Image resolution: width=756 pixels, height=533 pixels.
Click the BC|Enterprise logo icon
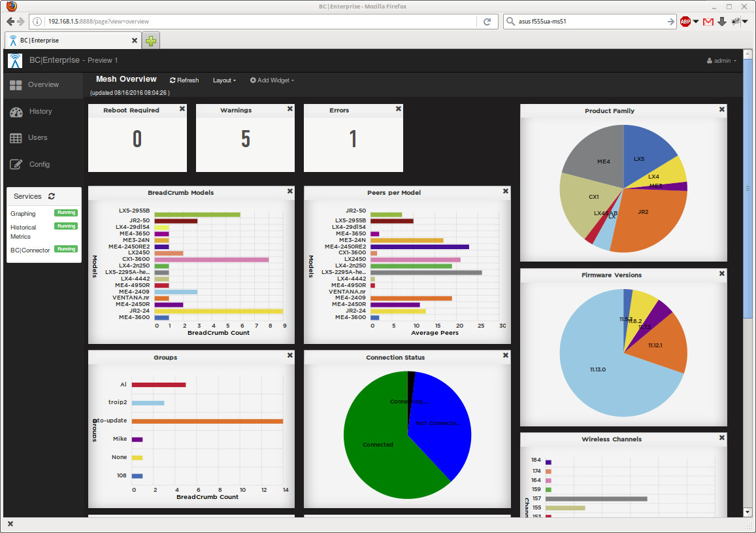(x=15, y=61)
